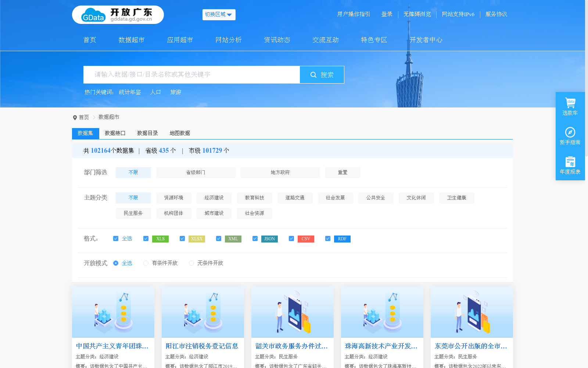Viewport: 588px width, 368px height.
Task: Click the location pin in the breadcrumb
Action: coord(75,117)
